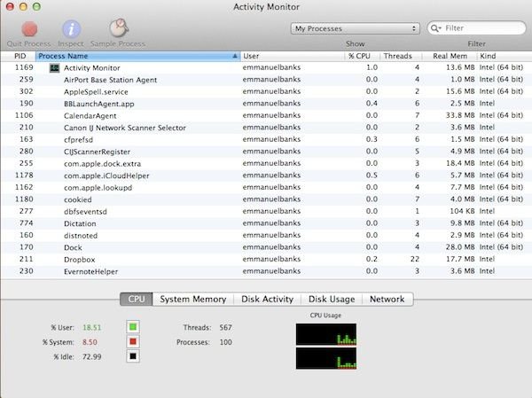Viewport: 532px width, 398px height.
Task: Click the Processes count 100
Action: click(x=225, y=342)
